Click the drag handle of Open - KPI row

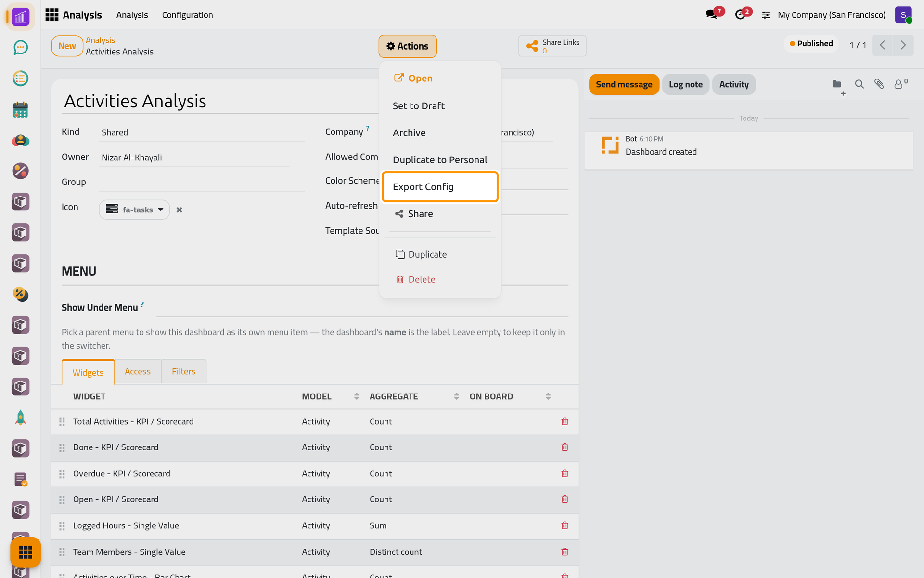(62, 500)
